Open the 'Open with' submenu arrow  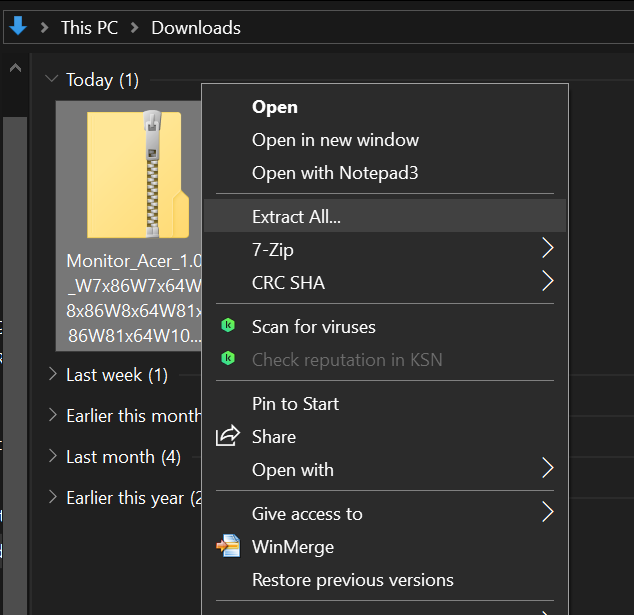(546, 469)
